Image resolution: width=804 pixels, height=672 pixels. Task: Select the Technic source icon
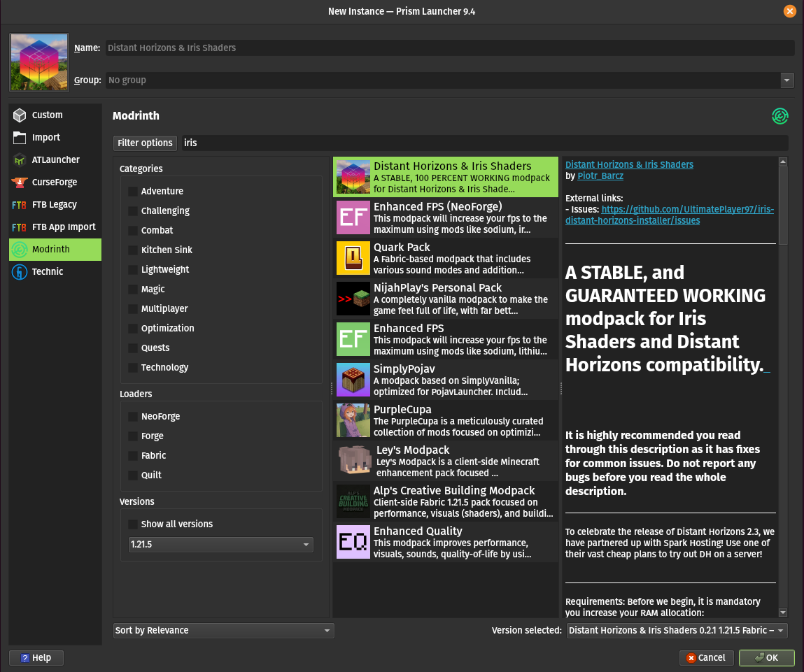pyautogui.click(x=20, y=272)
